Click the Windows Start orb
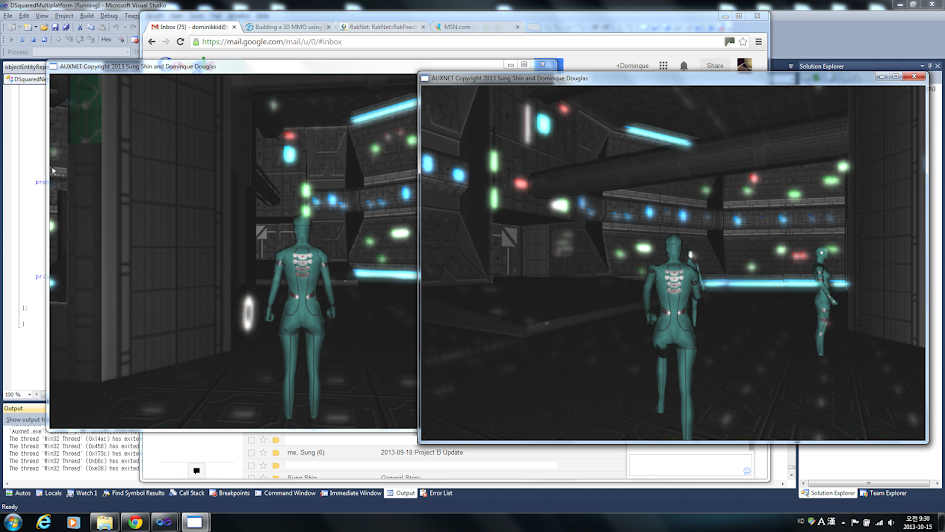This screenshot has height=532, width=945. [x=13, y=522]
